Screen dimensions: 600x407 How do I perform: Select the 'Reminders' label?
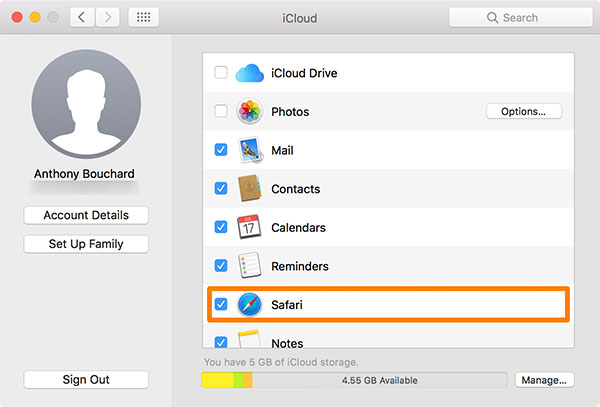tap(300, 266)
